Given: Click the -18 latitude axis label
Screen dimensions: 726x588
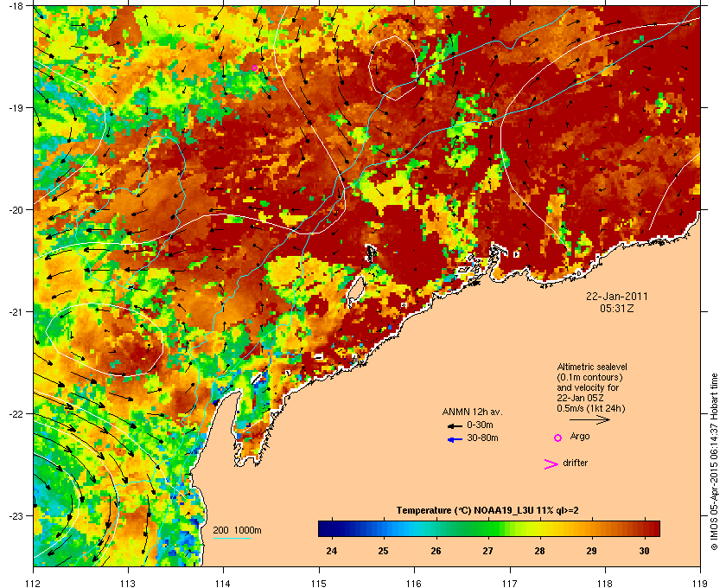Looking at the screenshot, I should tap(16, 5).
